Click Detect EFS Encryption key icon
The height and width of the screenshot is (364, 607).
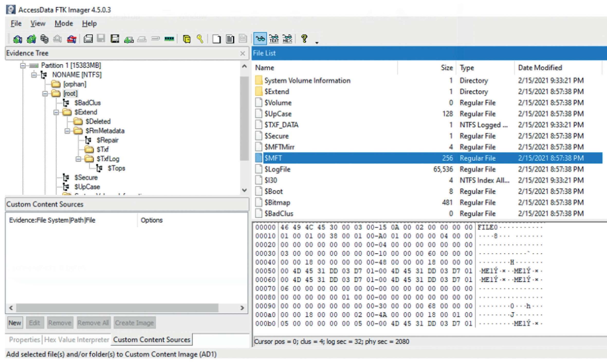200,39
